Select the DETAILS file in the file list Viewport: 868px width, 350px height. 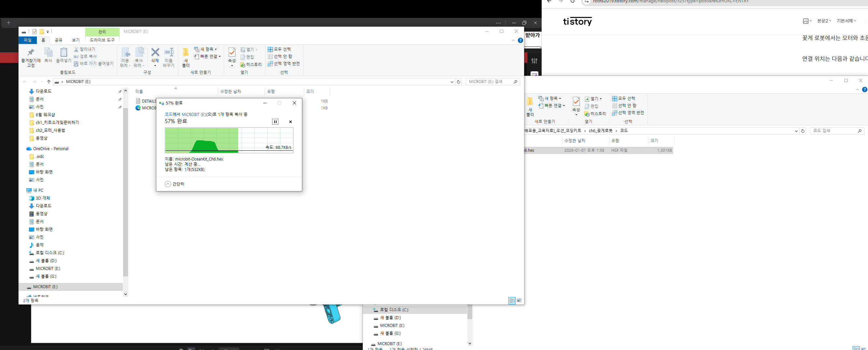[149, 101]
